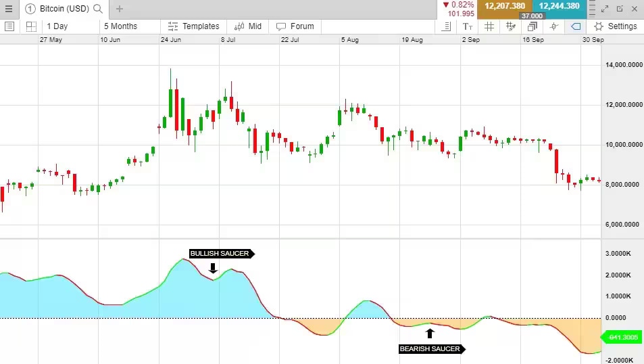Open the drawing tools grid-pencil icon
644x364 pixels.
tap(511, 26)
